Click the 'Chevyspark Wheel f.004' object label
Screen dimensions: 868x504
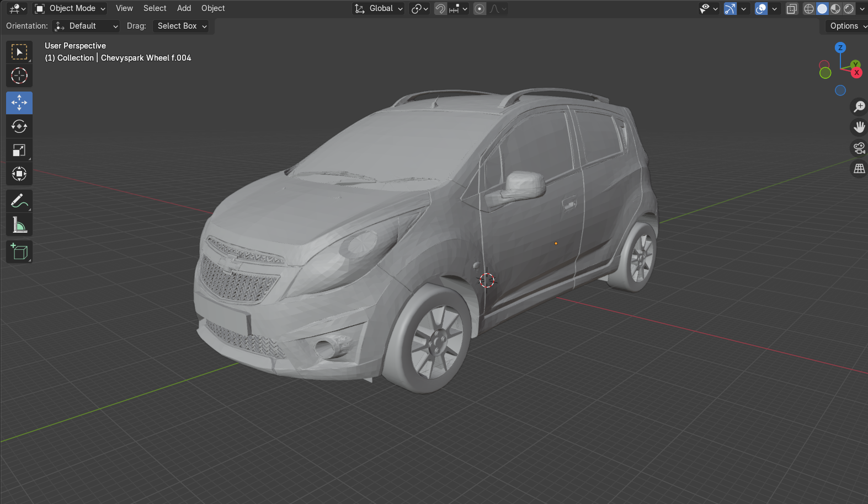click(146, 58)
